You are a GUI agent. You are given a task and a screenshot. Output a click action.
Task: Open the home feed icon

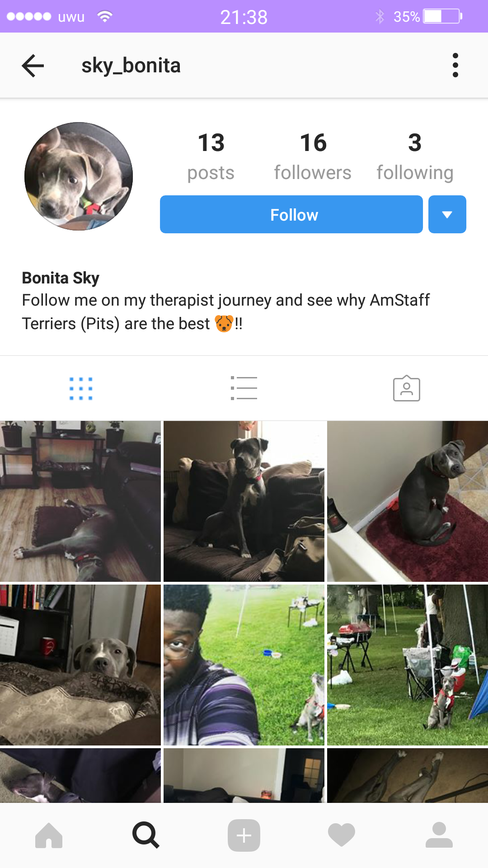[x=49, y=835]
